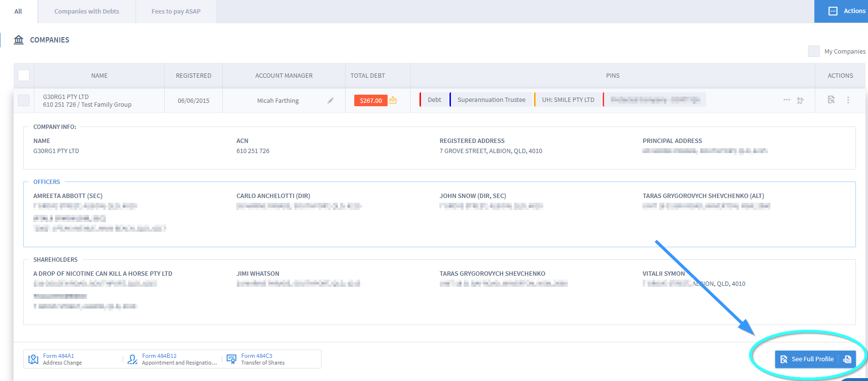Open company profile icon in Actions column
868x381 pixels.
coord(831,99)
